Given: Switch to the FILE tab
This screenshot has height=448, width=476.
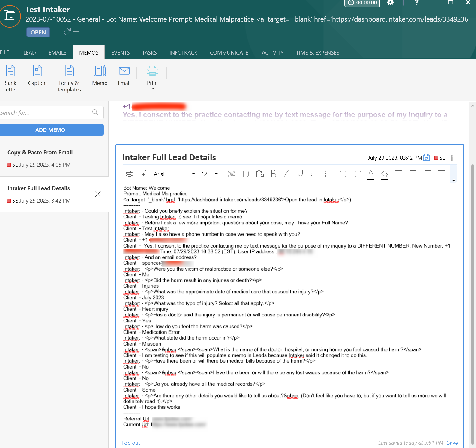Looking at the screenshot, I should (x=4, y=52).
